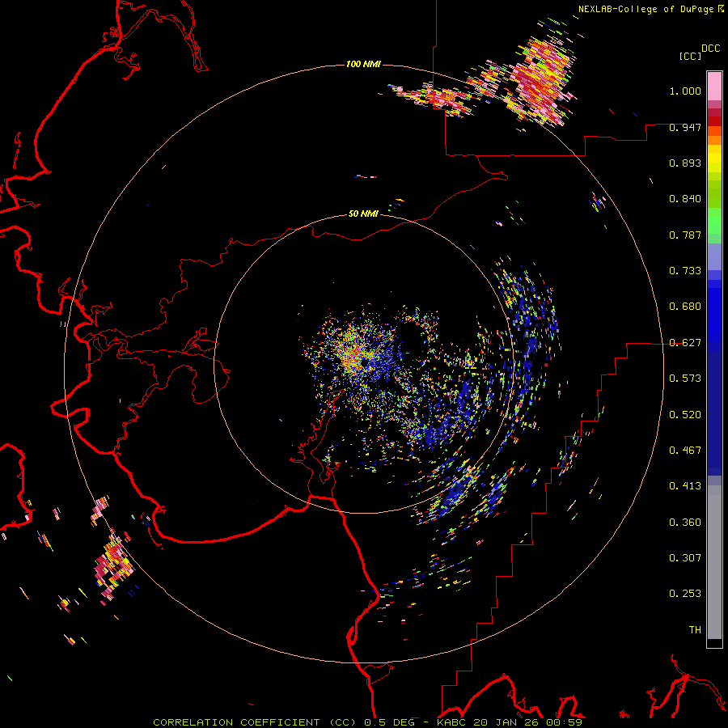Screen dimensions: 728x728
Task: Select the 0.467 legend value
Action: coord(685,451)
